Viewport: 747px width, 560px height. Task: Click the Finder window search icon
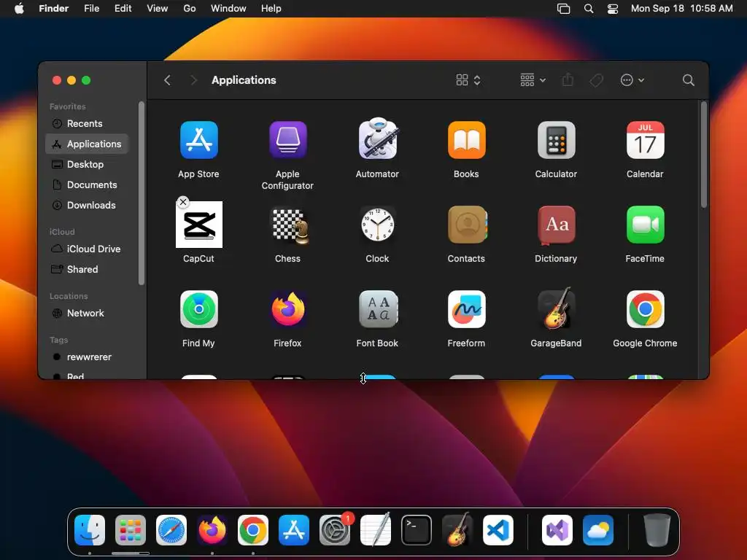pyautogui.click(x=688, y=80)
